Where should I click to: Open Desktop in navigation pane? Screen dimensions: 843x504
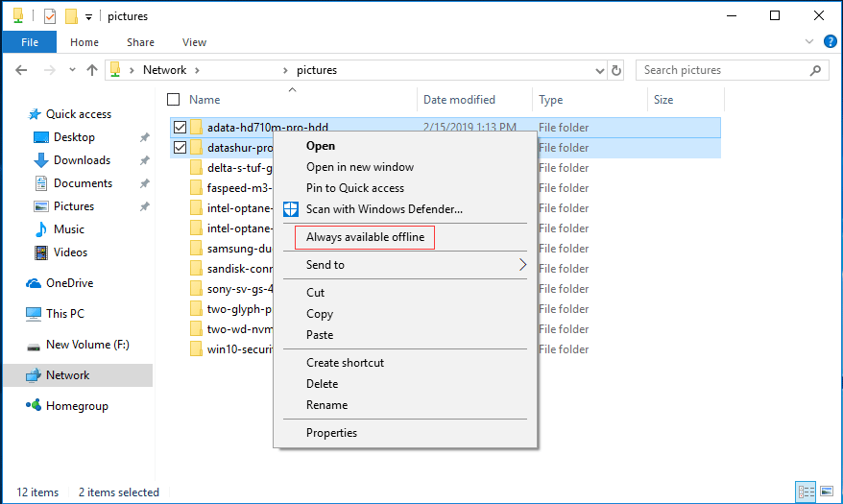click(74, 137)
